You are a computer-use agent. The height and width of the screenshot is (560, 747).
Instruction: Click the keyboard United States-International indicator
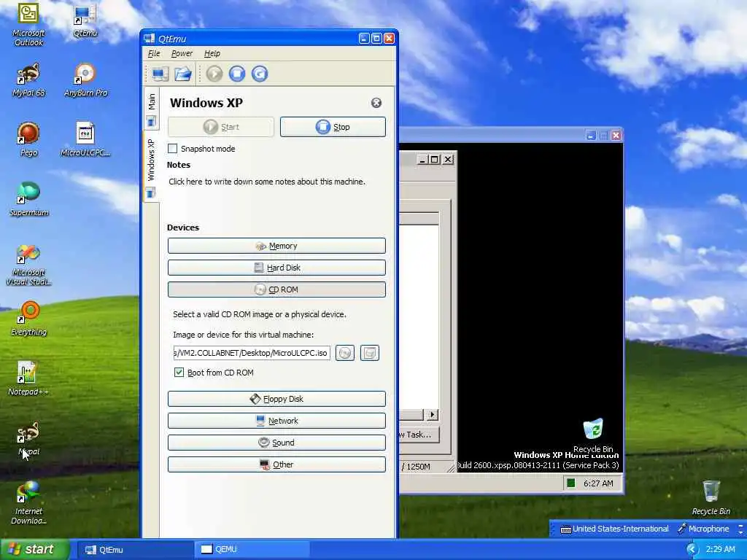click(x=614, y=529)
